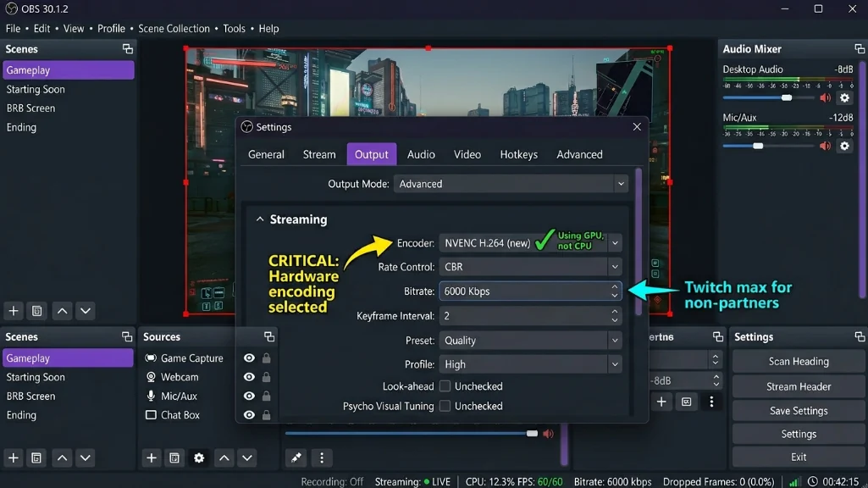This screenshot has width=868, height=488.
Task: Add scene with top plus button
Action: 14,311
